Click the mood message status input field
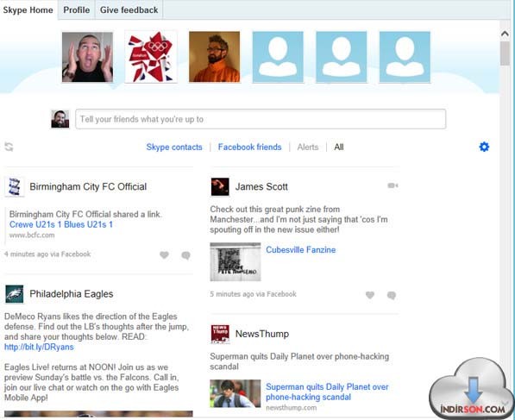This screenshot has height=420, width=515. point(261,119)
